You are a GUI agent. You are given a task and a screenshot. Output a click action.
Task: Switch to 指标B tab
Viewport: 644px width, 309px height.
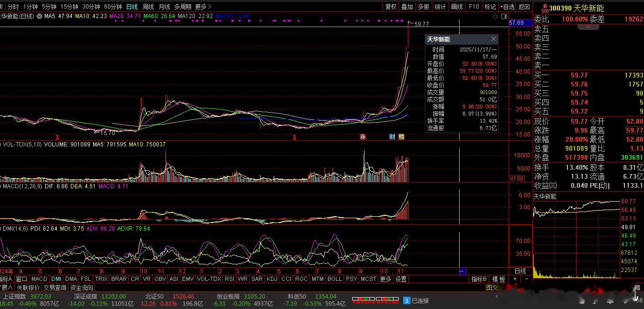pos(479,279)
